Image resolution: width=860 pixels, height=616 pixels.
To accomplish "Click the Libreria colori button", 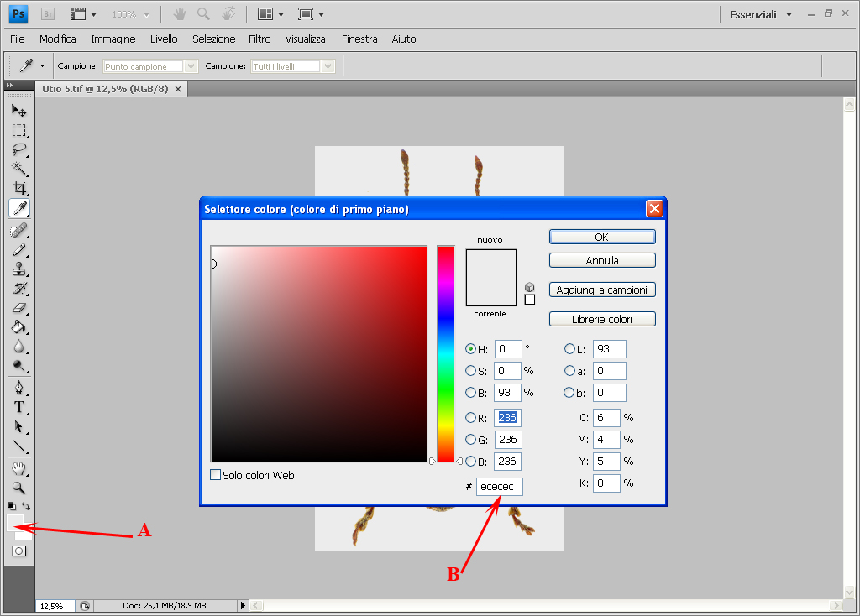I will (x=601, y=319).
